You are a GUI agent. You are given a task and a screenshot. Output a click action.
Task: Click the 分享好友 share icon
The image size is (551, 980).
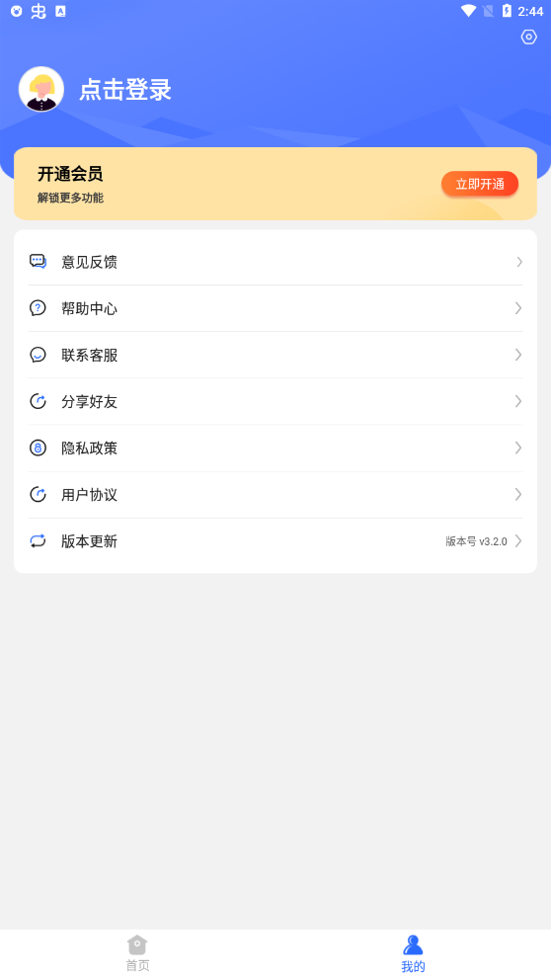(39, 401)
